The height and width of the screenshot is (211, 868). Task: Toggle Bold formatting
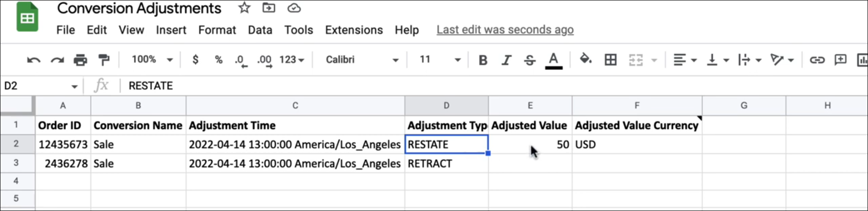pos(483,60)
